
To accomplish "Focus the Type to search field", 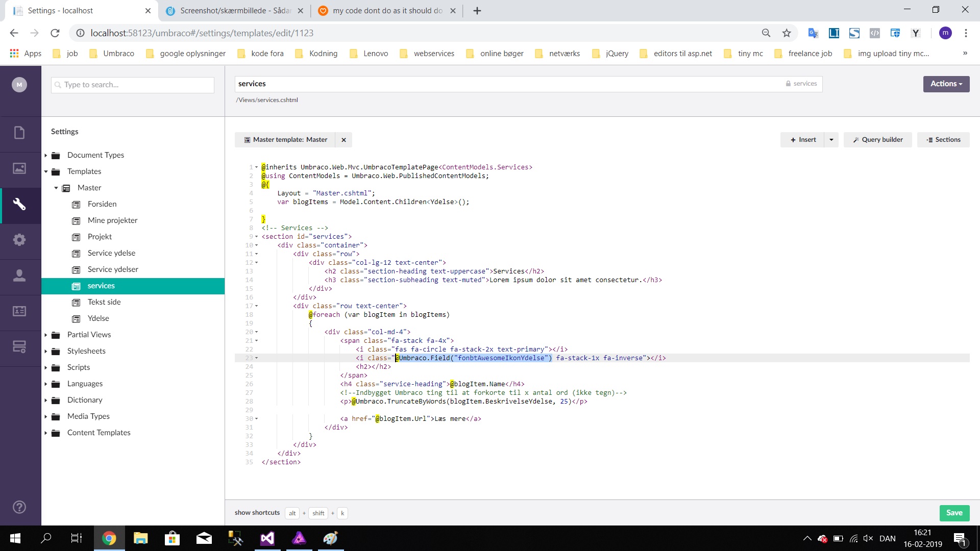I will pos(133,85).
